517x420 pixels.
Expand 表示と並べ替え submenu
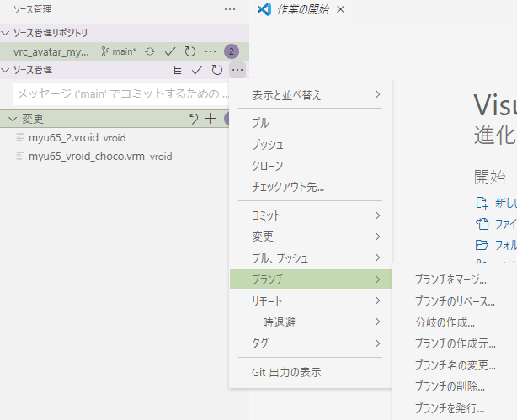[310, 95]
